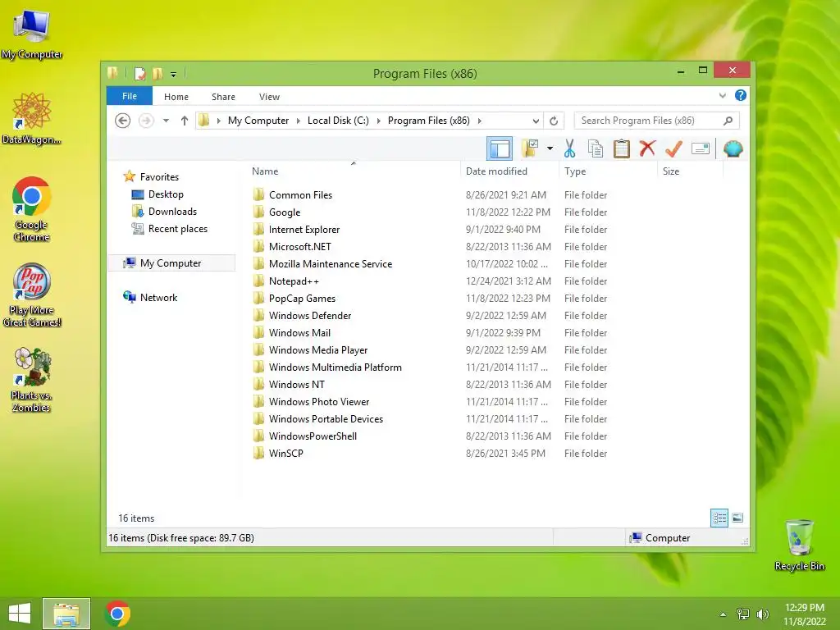Open recent locations dropdown arrow
This screenshot has height=630, width=840.
point(166,121)
